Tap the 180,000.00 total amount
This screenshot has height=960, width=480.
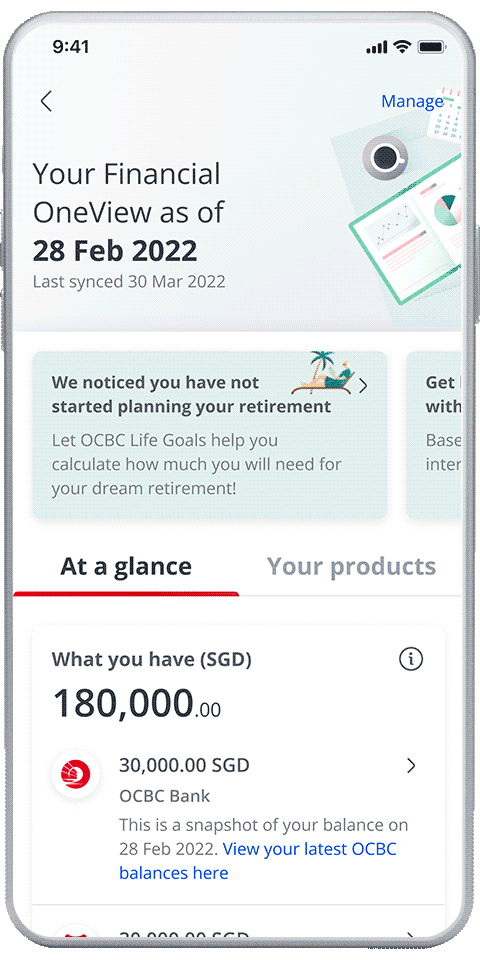[x=137, y=703]
